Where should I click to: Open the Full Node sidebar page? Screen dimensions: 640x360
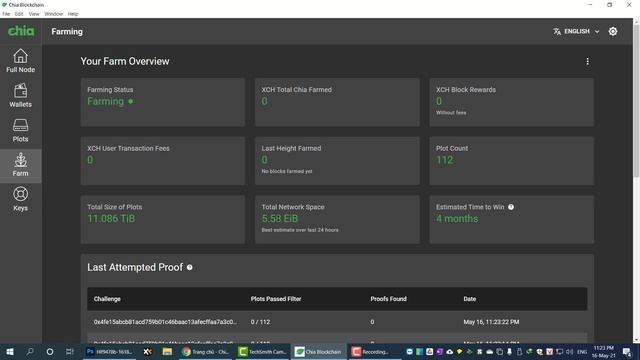(x=20, y=61)
